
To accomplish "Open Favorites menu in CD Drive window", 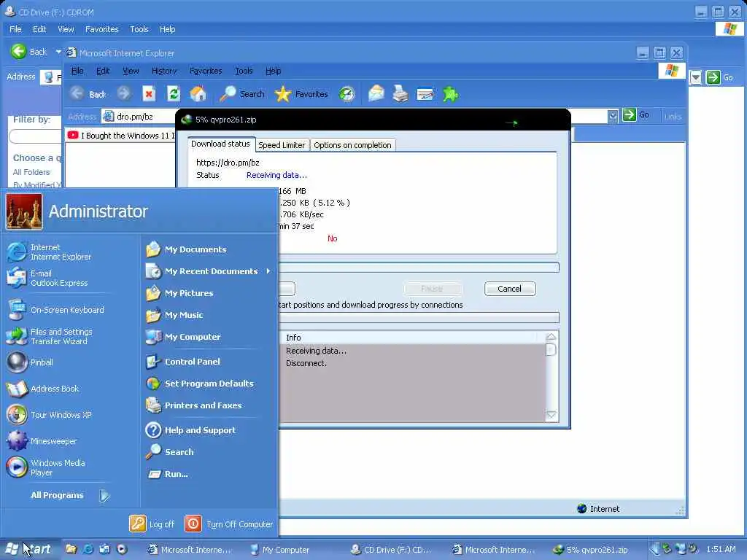I will (102, 29).
